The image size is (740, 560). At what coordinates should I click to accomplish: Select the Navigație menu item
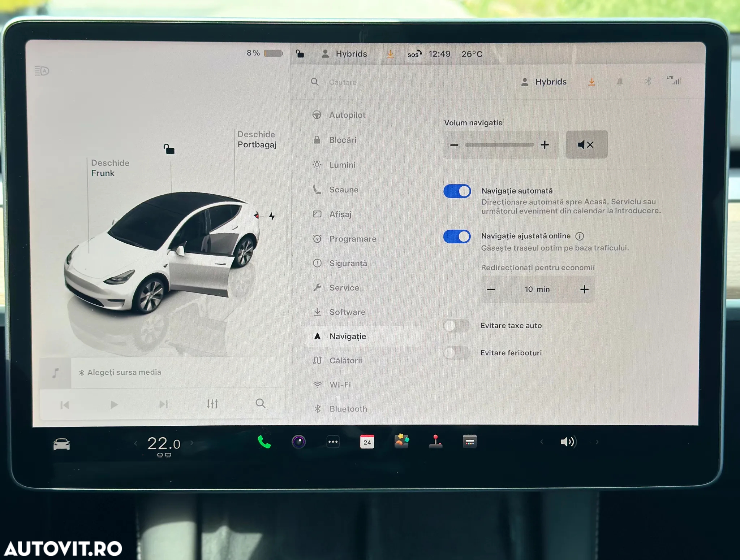pyautogui.click(x=363, y=336)
